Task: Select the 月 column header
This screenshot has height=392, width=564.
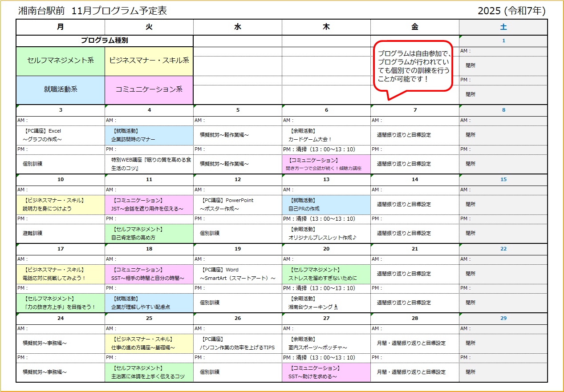Action: tap(61, 27)
